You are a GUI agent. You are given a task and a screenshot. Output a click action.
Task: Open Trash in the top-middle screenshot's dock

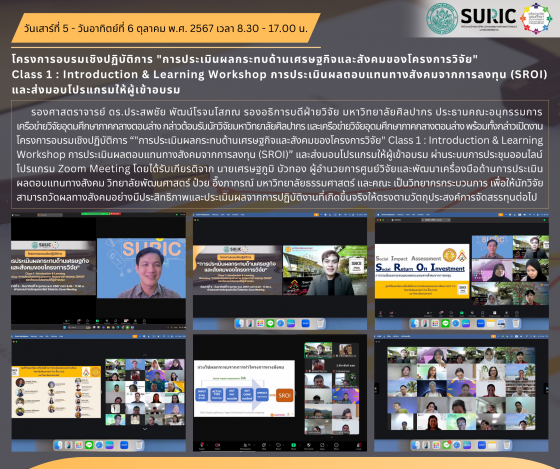click(x=320, y=323)
